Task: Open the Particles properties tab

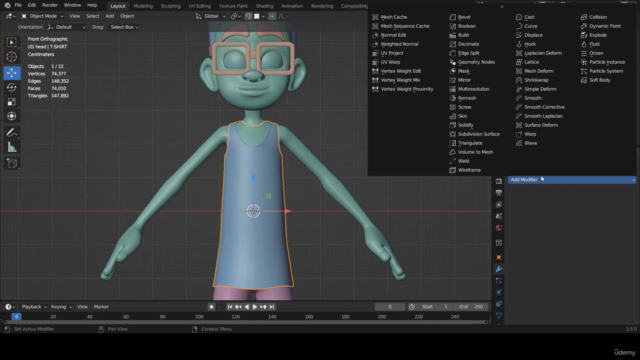Action: pyautogui.click(x=499, y=280)
